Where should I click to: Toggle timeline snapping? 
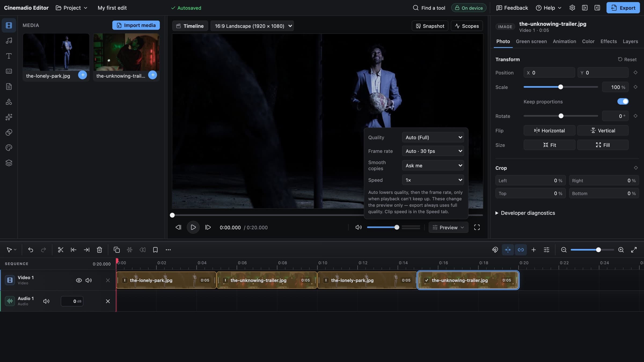pos(508,250)
